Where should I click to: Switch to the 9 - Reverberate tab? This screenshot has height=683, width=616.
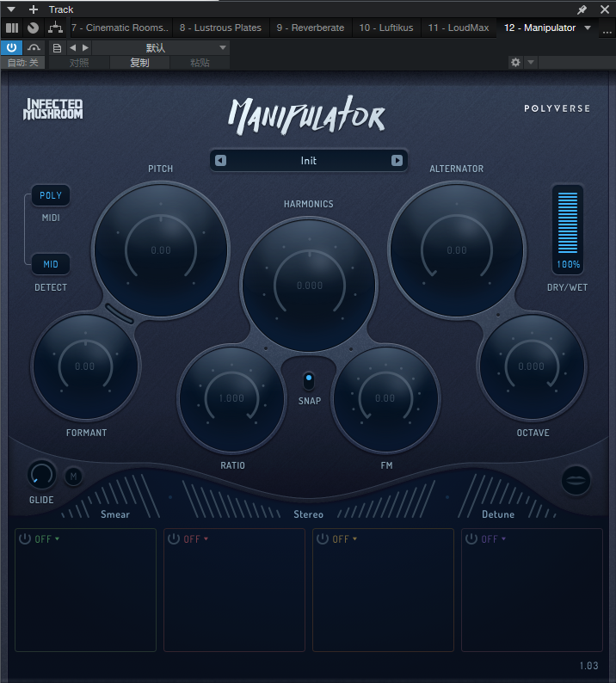tap(311, 28)
